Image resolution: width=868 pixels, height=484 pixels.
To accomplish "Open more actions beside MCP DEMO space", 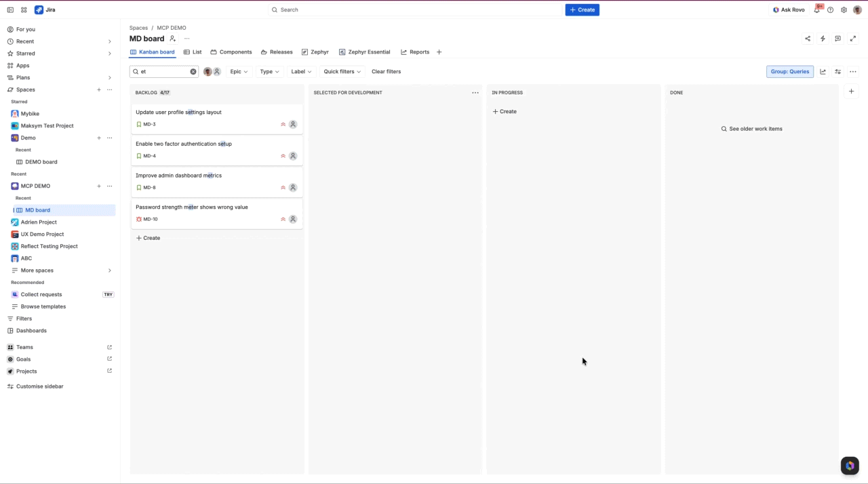I will [110, 186].
